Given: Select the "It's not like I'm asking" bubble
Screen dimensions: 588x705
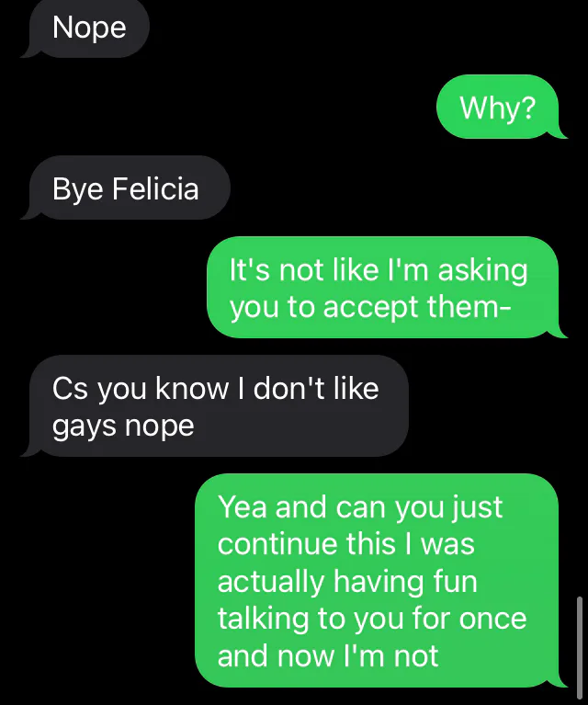Looking at the screenshot, I should [x=382, y=287].
